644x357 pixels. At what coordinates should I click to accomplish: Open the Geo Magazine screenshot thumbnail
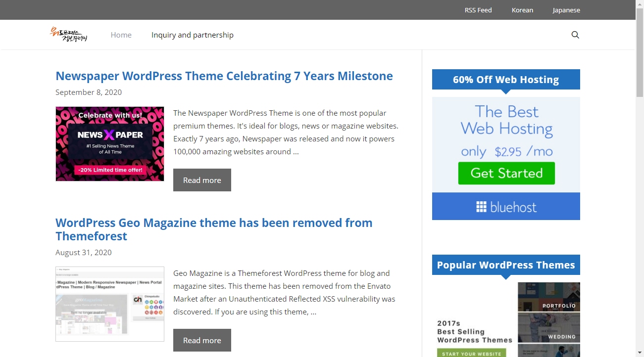(x=110, y=304)
